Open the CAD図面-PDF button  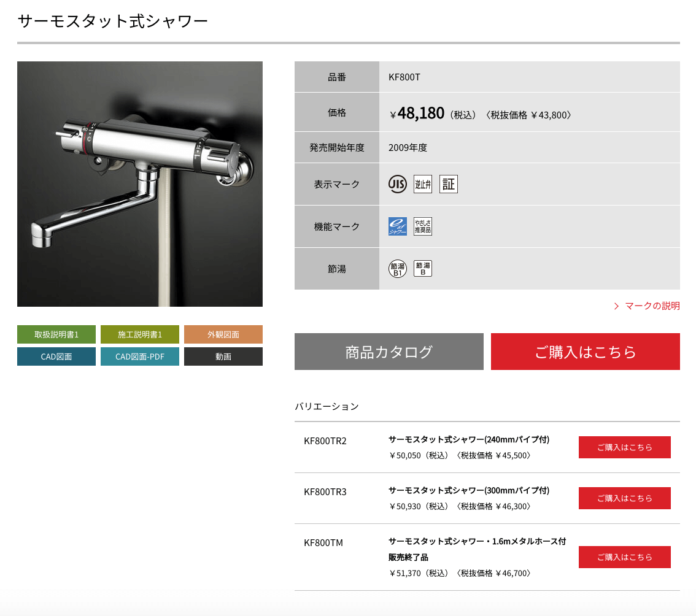pos(140,356)
